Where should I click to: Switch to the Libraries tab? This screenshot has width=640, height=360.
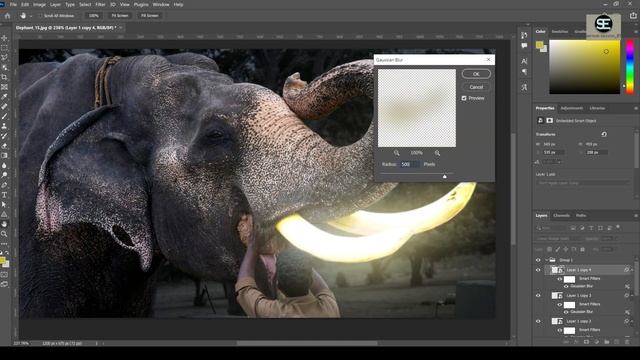pos(597,108)
